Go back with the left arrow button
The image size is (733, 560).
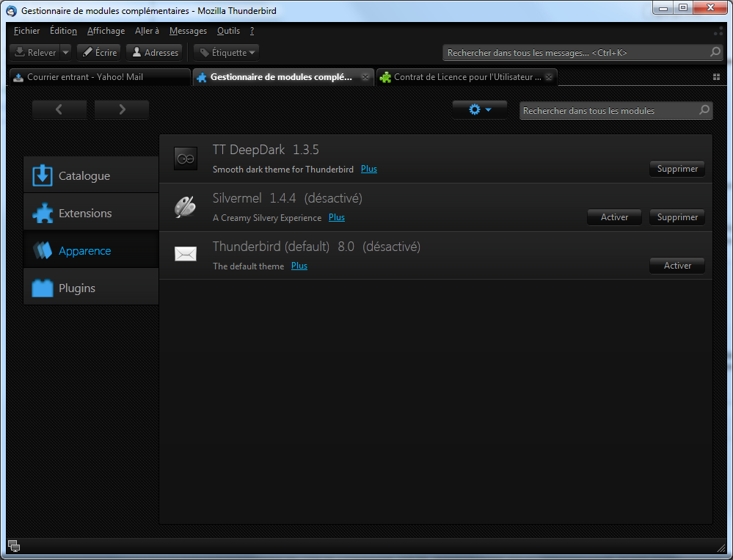pyautogui.click(x=59, y=109)
